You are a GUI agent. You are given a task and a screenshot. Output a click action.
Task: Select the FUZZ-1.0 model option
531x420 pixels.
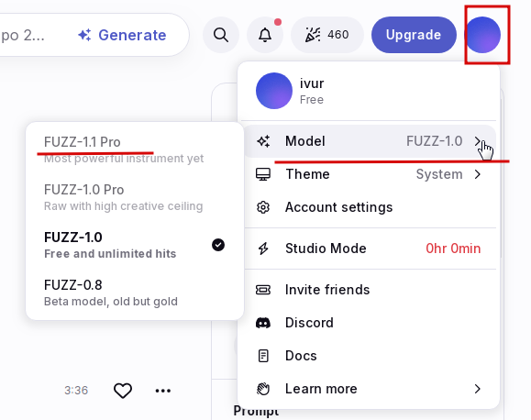coord(135,245)
